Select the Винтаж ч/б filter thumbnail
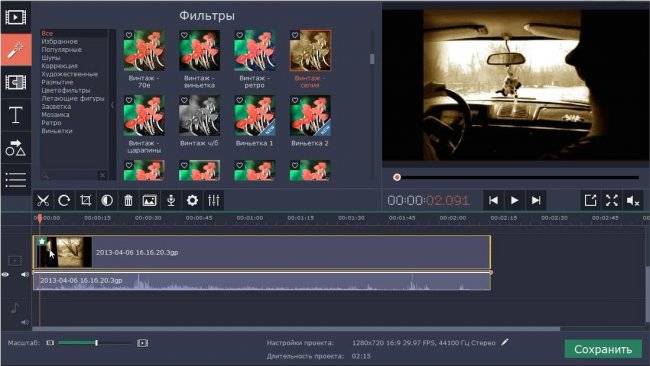The image size is (650, 366). (199, 116)
